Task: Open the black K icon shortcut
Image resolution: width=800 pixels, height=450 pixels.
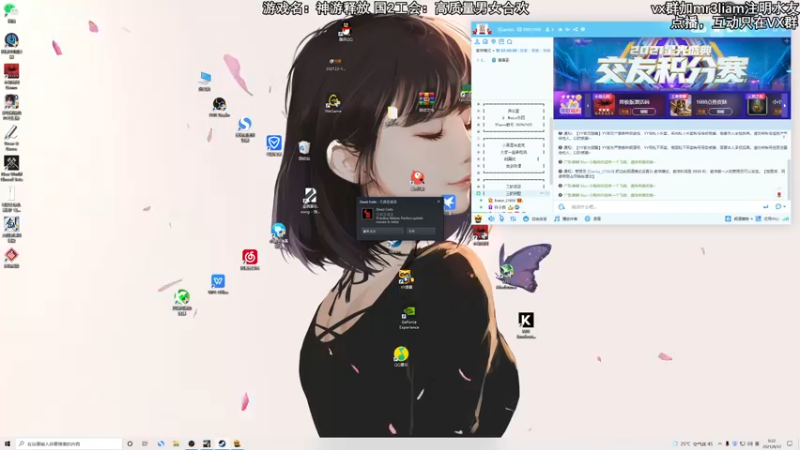Action: tap(526, 325)
